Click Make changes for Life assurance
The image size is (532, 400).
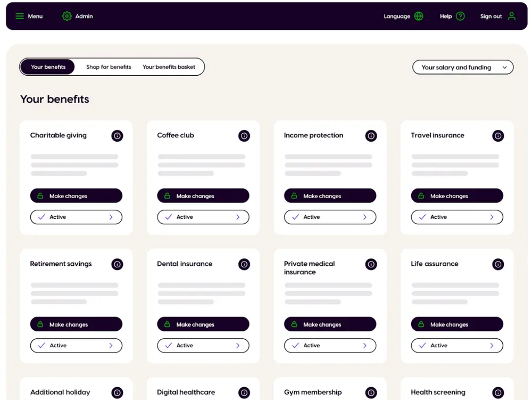[456, 324]
